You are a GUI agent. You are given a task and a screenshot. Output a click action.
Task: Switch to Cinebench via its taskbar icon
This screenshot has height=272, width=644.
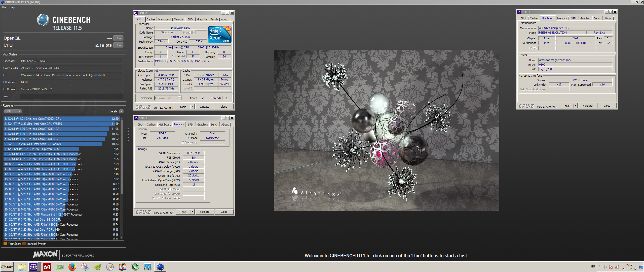(x=160, y=267)
